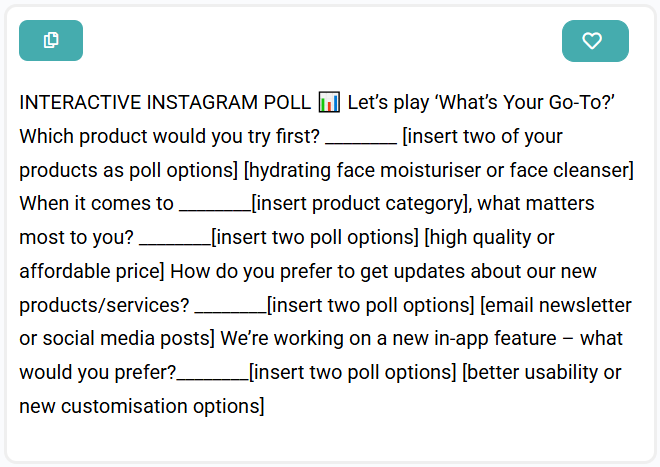The image size is (660, 467).
Task: Click the 'Let's play What's Your Go-To?' phrase
Action: pyautogui.click(x=481, y=102)
